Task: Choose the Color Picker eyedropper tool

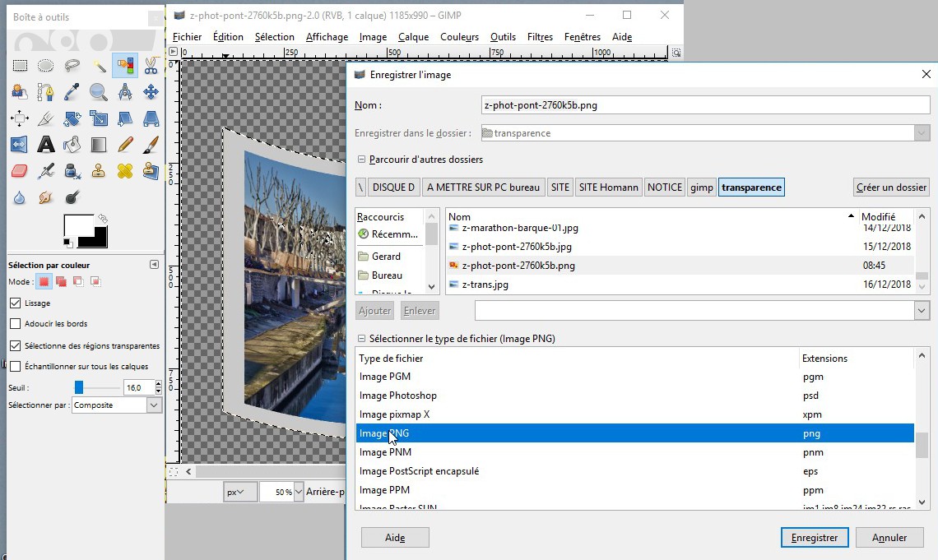Action: pos(72,92)
